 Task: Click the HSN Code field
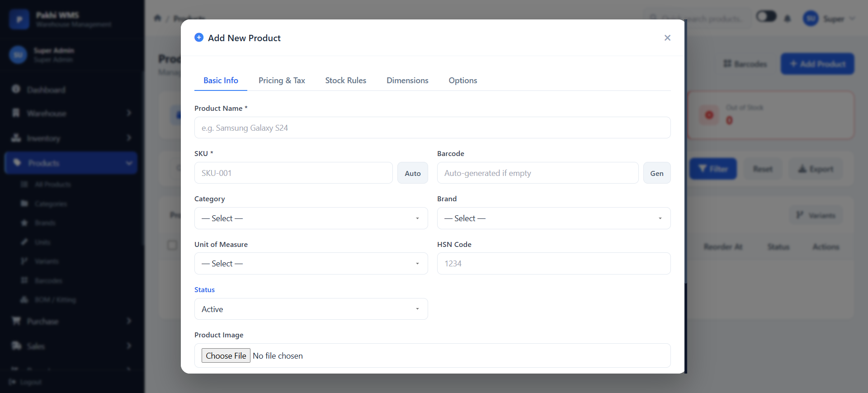click(x=554, y=264)
